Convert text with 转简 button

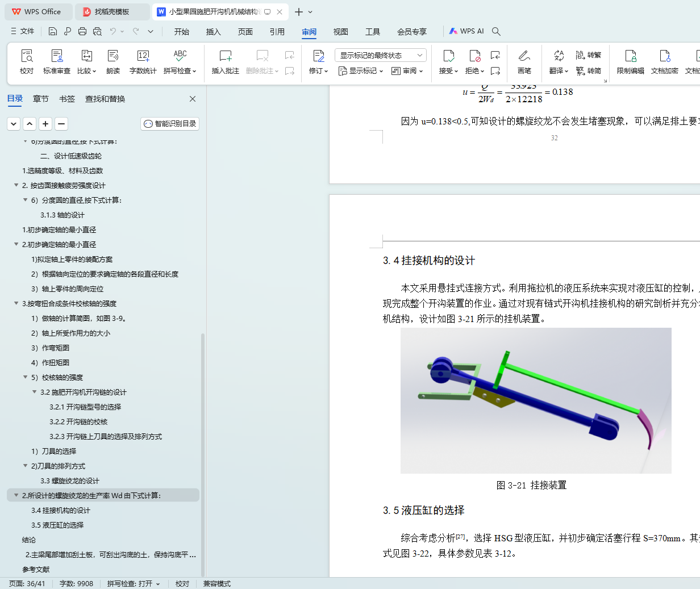588,71
